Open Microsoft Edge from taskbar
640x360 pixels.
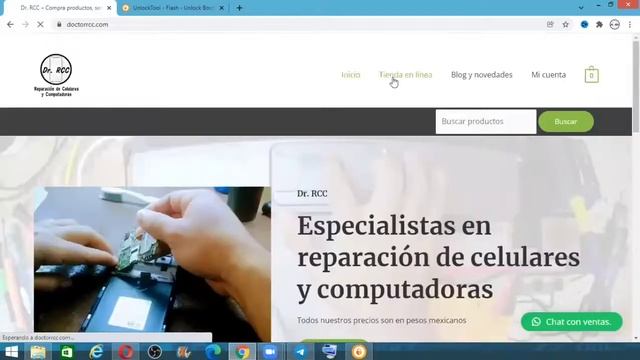pos(213,352)
